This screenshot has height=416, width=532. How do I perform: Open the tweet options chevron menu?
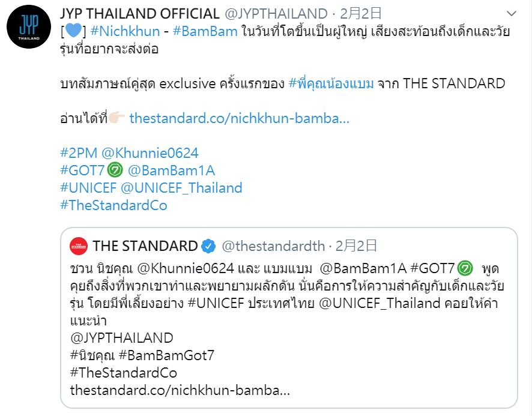(x=511, y=14)
